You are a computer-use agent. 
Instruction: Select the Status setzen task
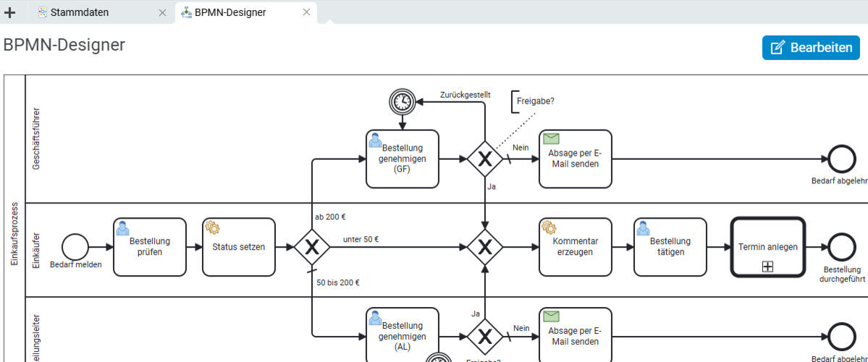click(x=239, y=246)
